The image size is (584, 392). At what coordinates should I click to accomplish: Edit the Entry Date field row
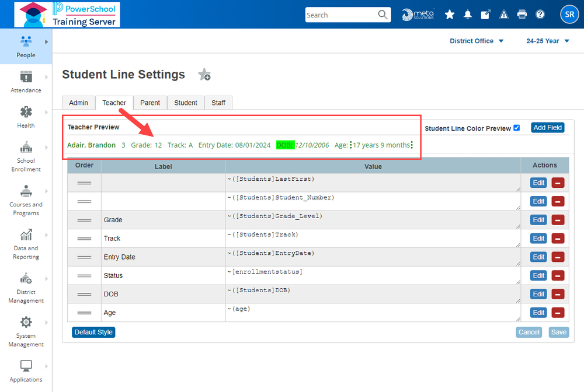click(538, 257)
